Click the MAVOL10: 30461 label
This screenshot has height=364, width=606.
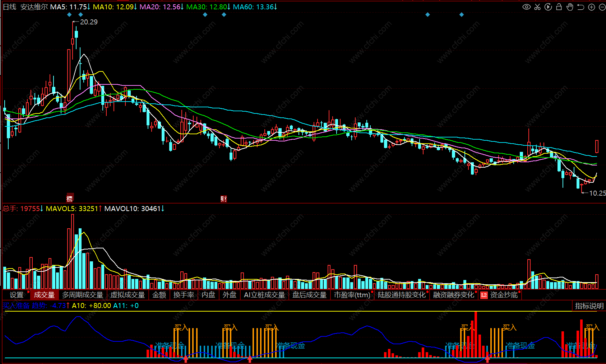coord(134,209)
